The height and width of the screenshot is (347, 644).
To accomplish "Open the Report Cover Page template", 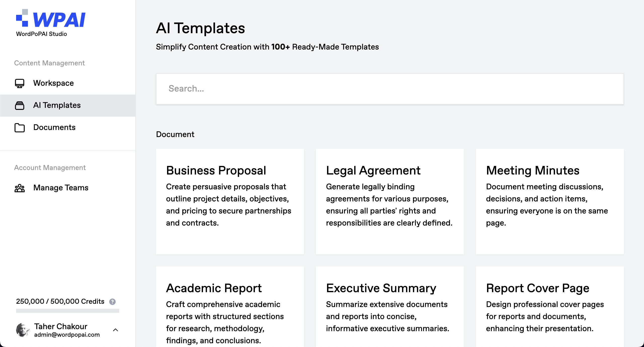I will pyautogui.click(x=550, y=307).
